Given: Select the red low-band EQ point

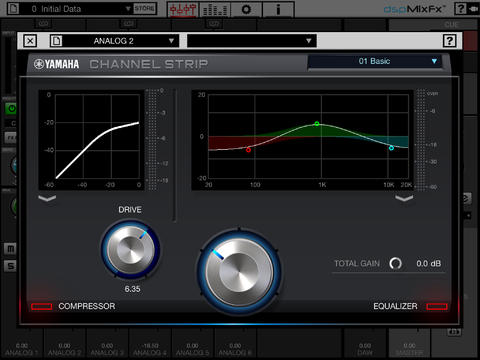Looking at the screenshot, I should [x=248, y=150].
